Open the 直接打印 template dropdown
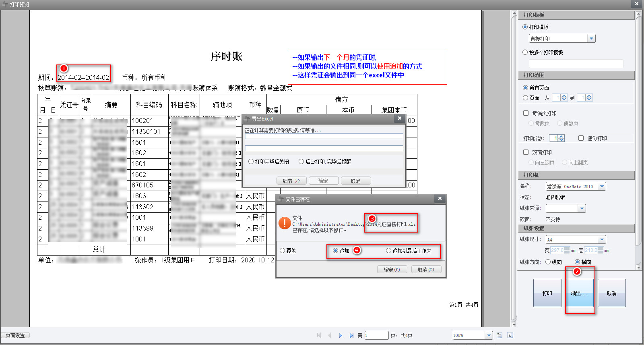644x345 pixels. tap(591, 39)
